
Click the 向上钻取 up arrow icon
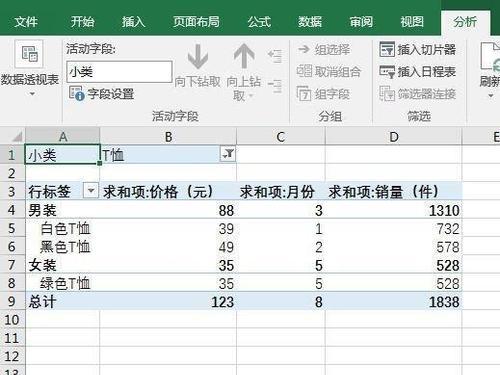click(x=244, y=56)
